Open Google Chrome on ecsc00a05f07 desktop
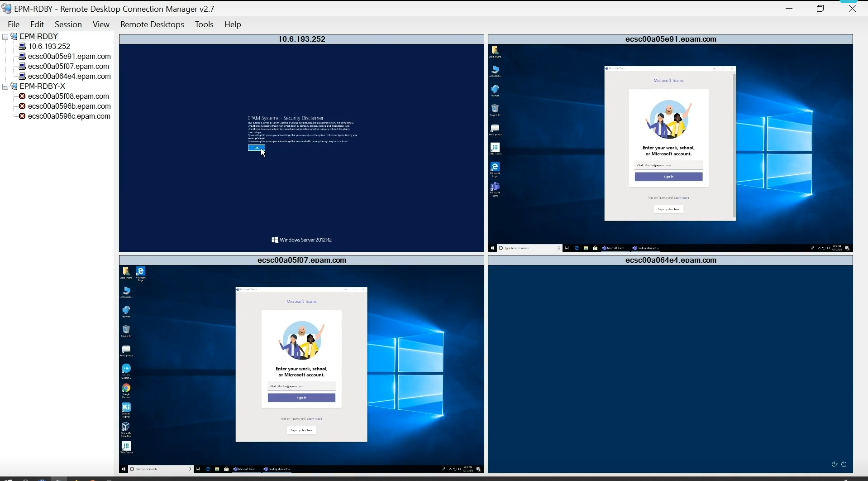The width and height of the screenshot is (868, 481). click(x=126, y=390)
